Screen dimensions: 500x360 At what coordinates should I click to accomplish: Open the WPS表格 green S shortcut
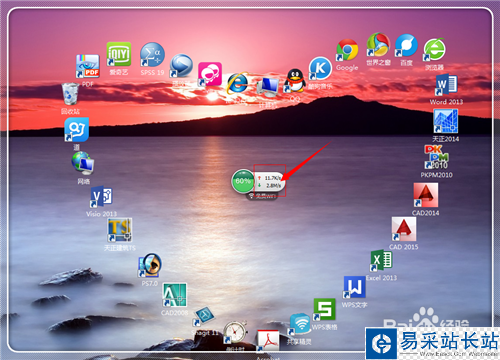324,309
